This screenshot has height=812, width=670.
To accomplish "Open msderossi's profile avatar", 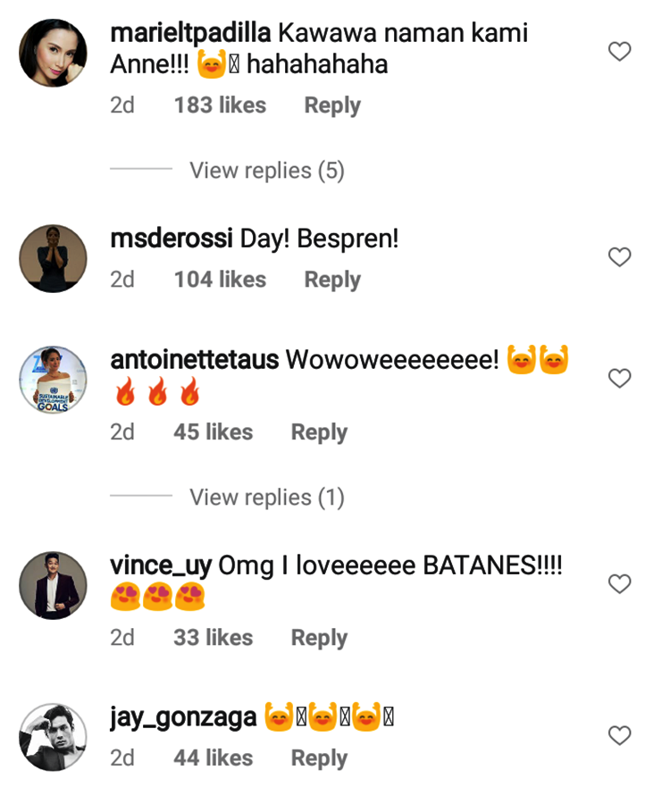I will [x=54, y=258].
